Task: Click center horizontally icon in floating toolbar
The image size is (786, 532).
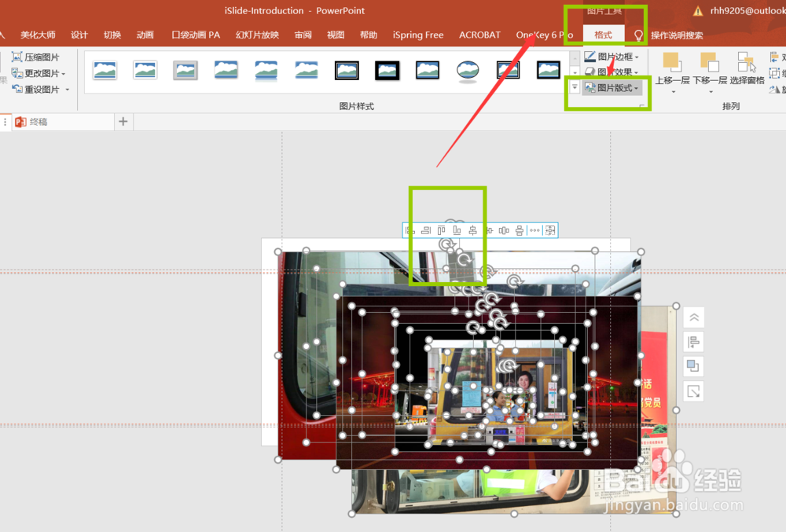Action: (472, 230)
